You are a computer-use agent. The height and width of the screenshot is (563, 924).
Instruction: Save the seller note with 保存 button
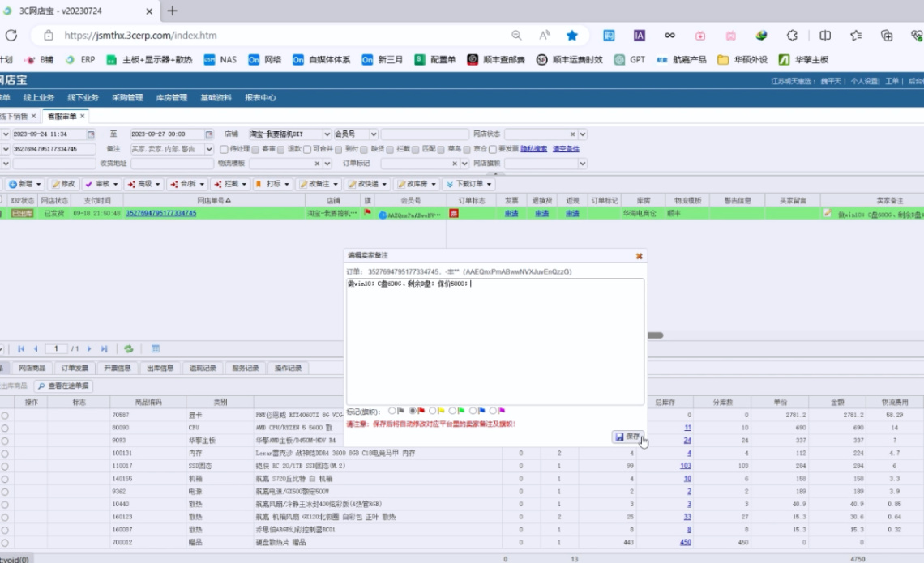627,437
